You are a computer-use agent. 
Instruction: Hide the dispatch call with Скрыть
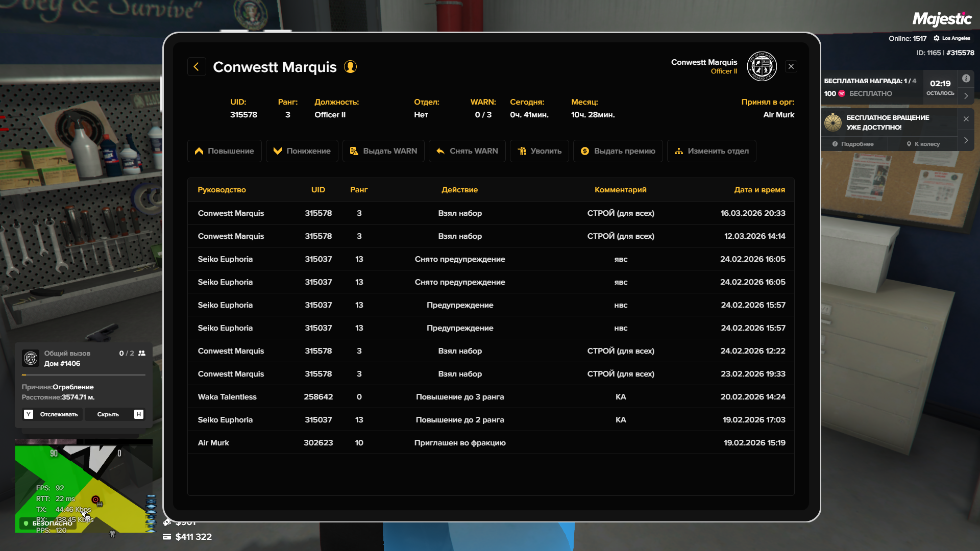[108, 414]
